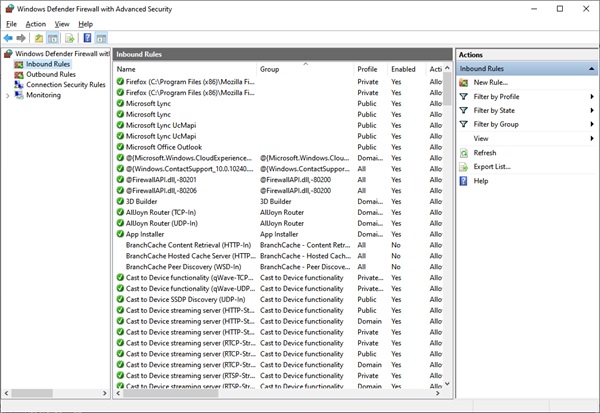Viewport: 600px width, 413px height.
Task: Click Refresh in Actions pane
Action: pyautogui.click(x=485, y=153)
